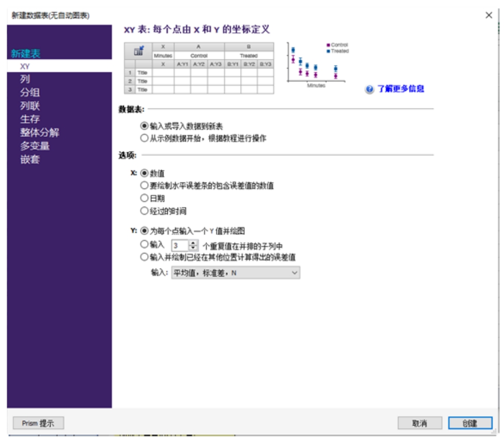This screenshot has height=444, width=504.
Task: Click the Minutes header cell in preview table
Action: coord(163,56)
